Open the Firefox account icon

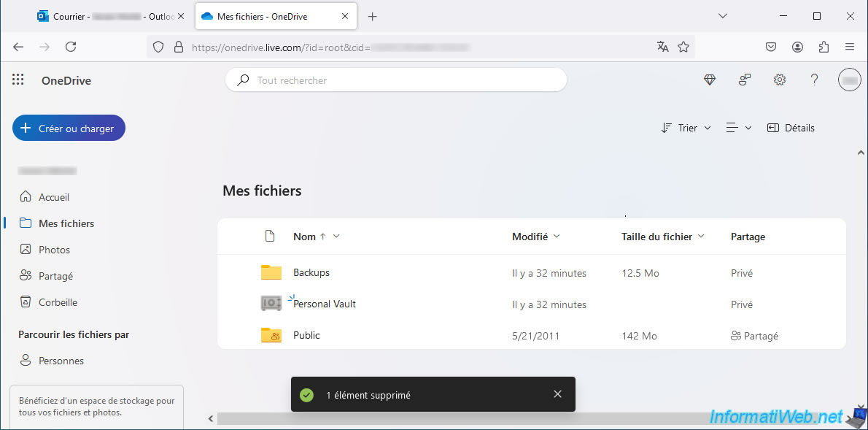pyautogui.click(x=797, y=47)
